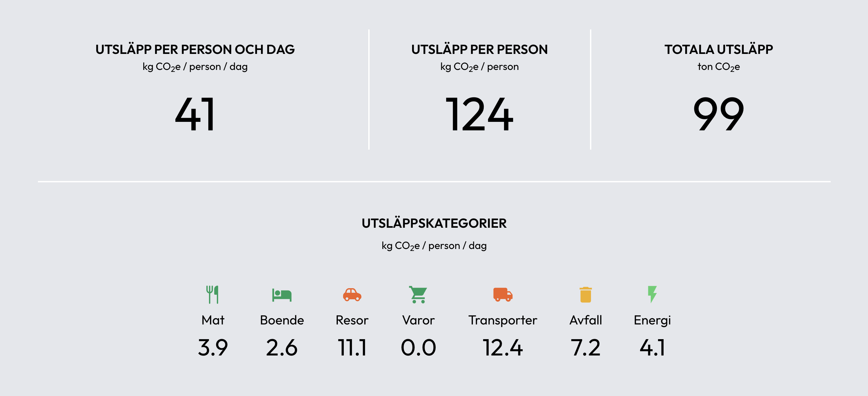Image resolution: width=868 pixels, height=396 pixels.
Task: Click the Mat value 3.9
Action: 213,348
